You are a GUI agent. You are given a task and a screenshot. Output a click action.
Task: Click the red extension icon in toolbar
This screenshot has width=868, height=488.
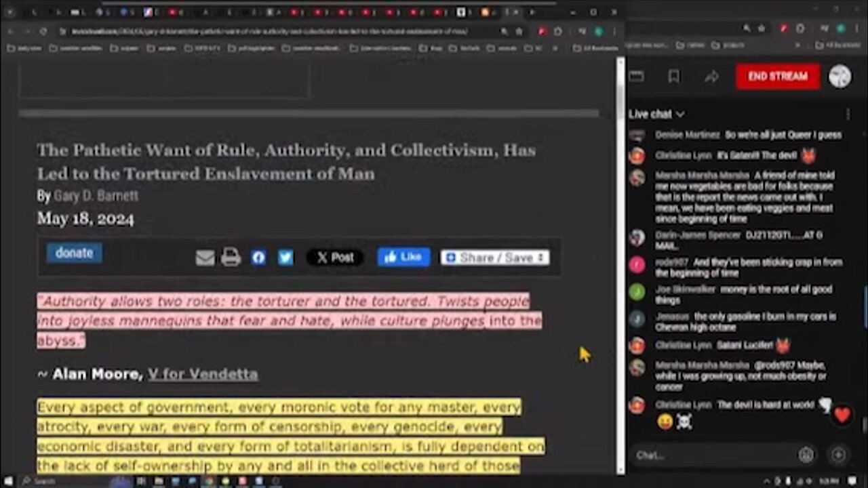[542, 31]
